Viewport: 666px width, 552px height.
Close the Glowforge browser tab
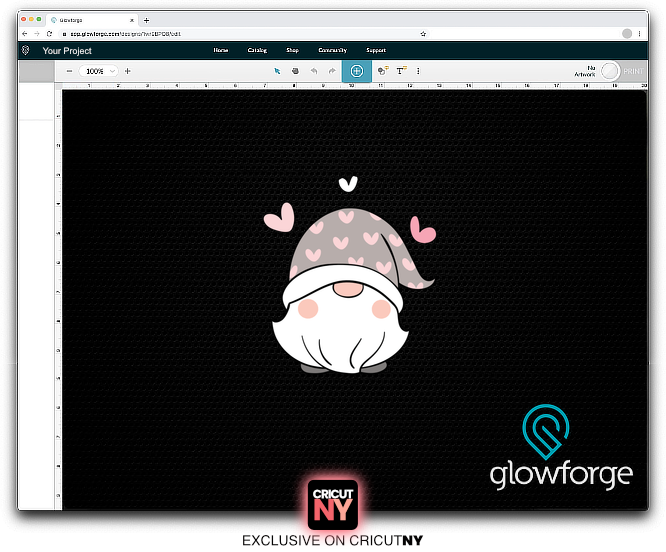tap(132, 20)
